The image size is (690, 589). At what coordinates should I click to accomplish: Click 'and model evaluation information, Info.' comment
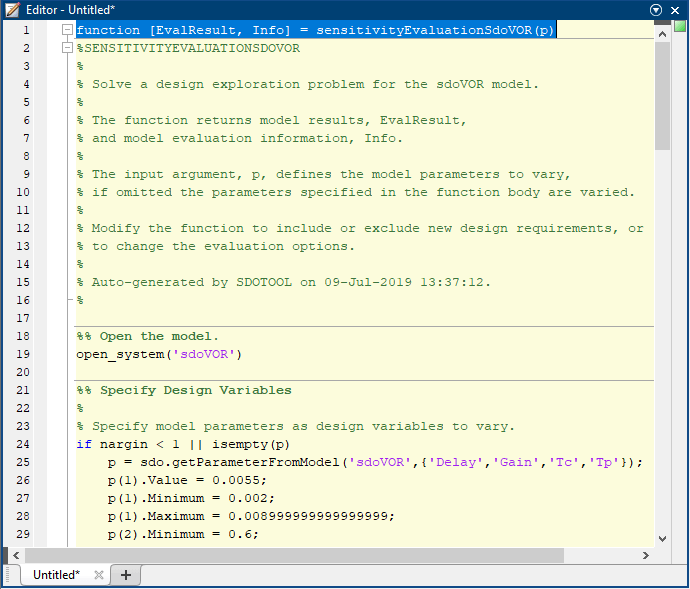(x=240, y=138)
